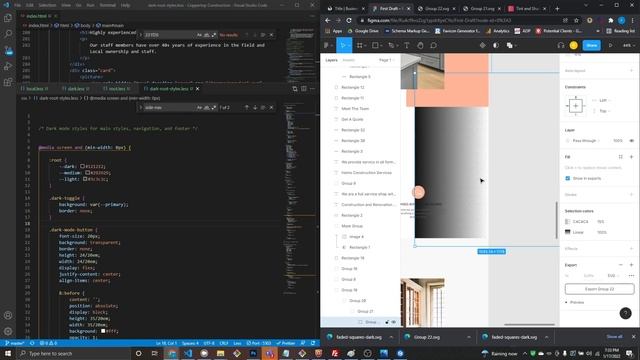Image resolution: width=640 pixels, height=360 pixels.
Task: Switch to dark.less editor tab
Action: click(x=76, y=89)
